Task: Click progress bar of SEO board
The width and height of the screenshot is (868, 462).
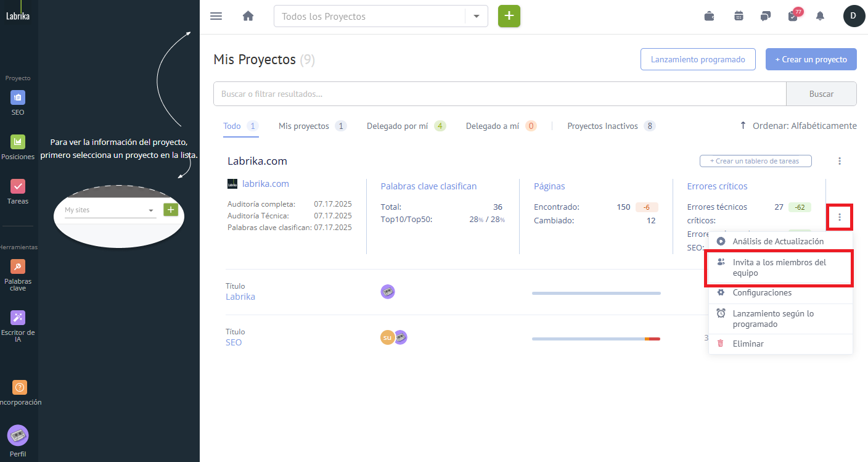Action: (596, 339)
